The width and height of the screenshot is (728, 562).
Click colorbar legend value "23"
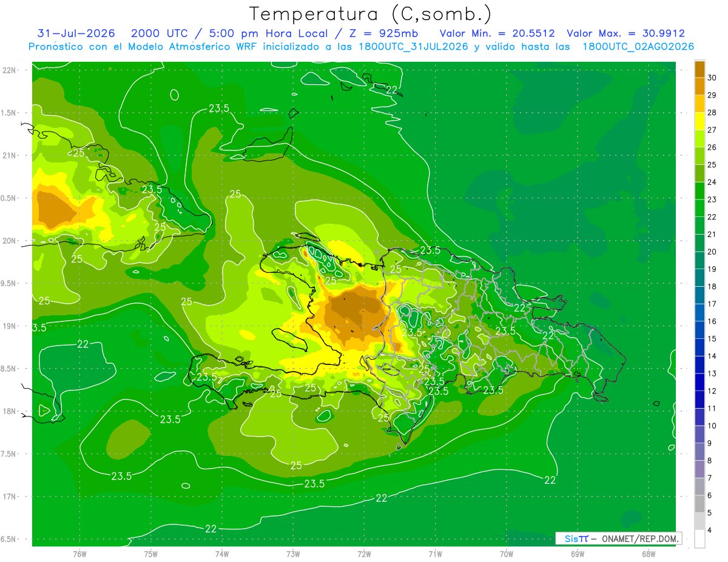tap(712, 199)
